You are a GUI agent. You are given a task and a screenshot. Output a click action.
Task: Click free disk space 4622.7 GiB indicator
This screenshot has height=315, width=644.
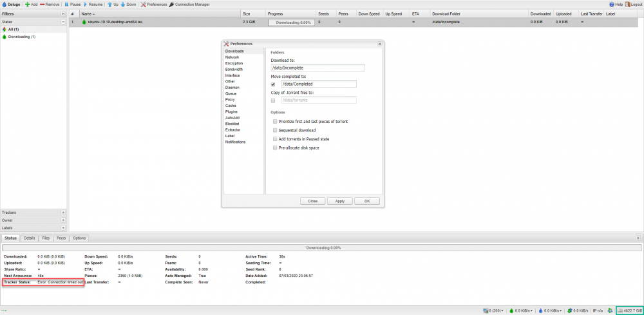click(x=630, y=310)
